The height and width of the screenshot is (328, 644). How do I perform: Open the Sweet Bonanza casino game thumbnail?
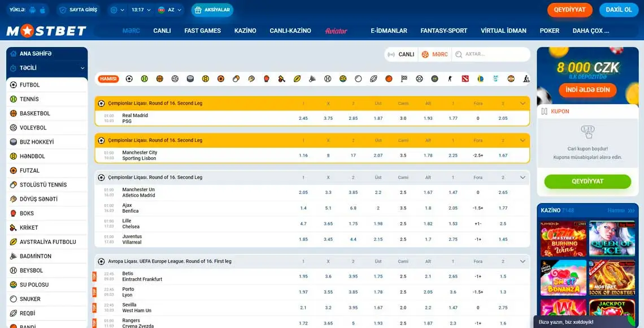click(563, 278)
